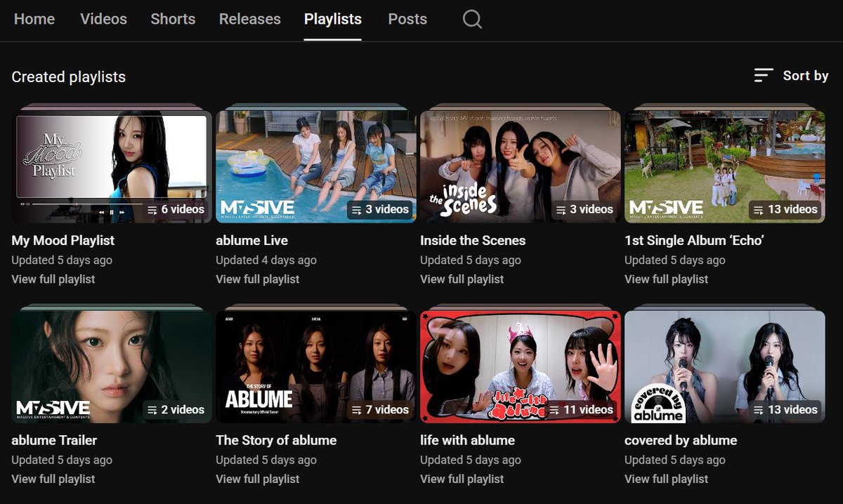Open the Inside the Scenes thumbnail

(x=521, y=166)
